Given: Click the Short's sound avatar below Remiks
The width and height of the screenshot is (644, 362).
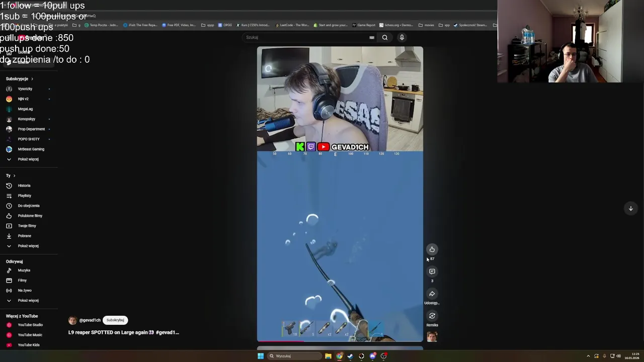Looking at the screenshot, I should pyautogui.click(x=432, y=336).
